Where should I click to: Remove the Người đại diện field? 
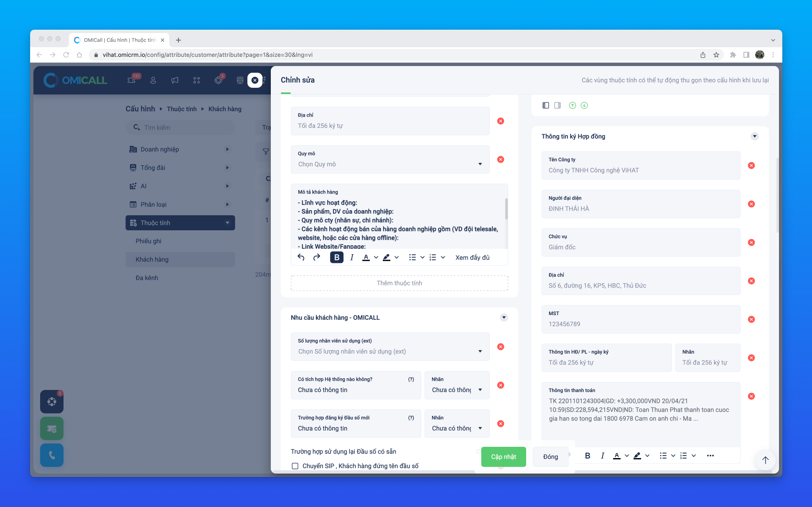point(751,204)
